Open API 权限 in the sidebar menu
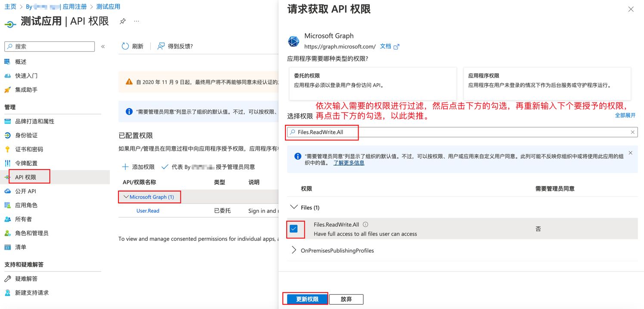Viewport: 644px width, 309px height. click(25, 177)
